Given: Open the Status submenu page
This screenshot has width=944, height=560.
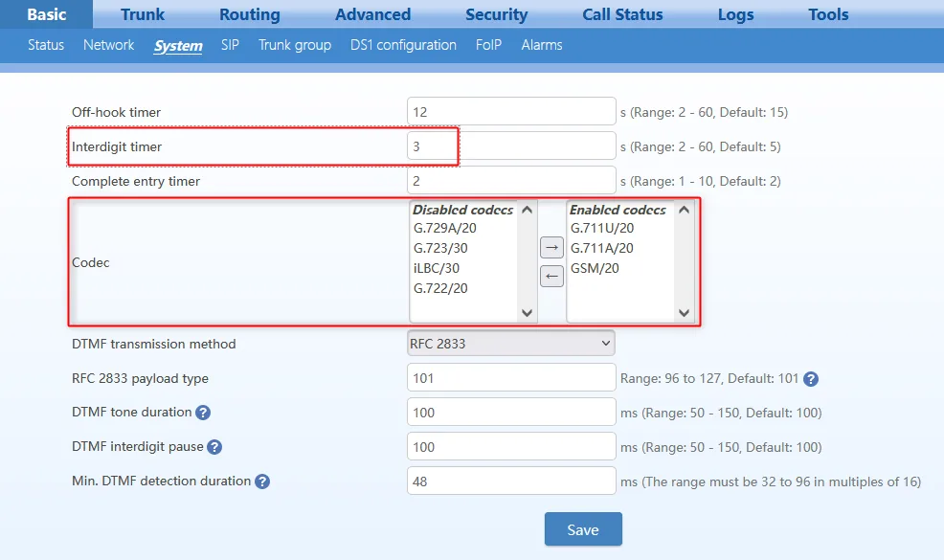Looking at the screenshot, I should click(x=46, y=45).
